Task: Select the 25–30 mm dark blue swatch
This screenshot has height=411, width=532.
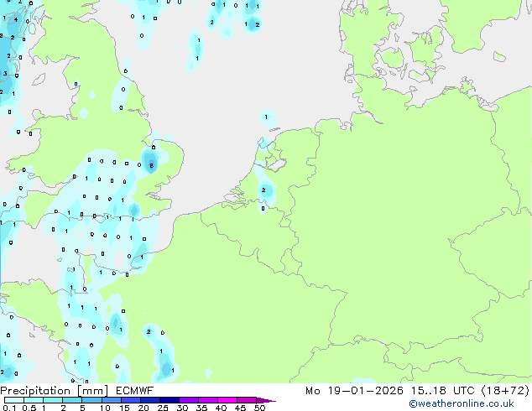Action: tap(169, 400)
